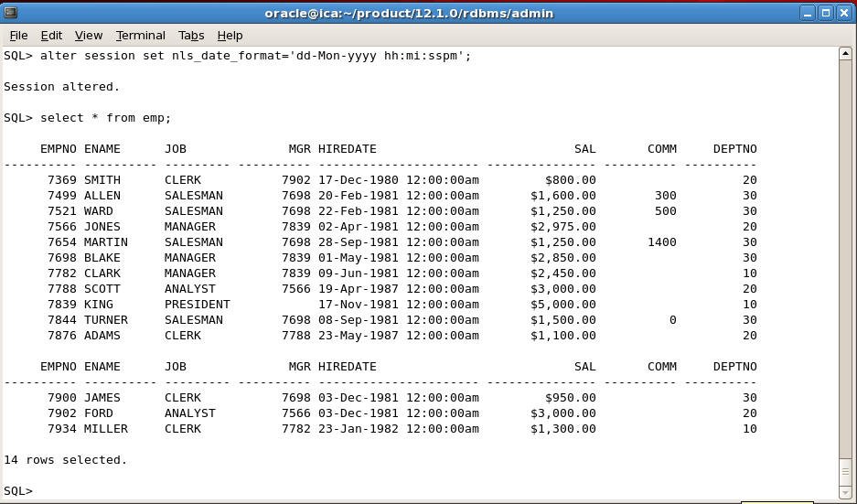
Task: Click the name BLAKE
Action: coord(102,258)
